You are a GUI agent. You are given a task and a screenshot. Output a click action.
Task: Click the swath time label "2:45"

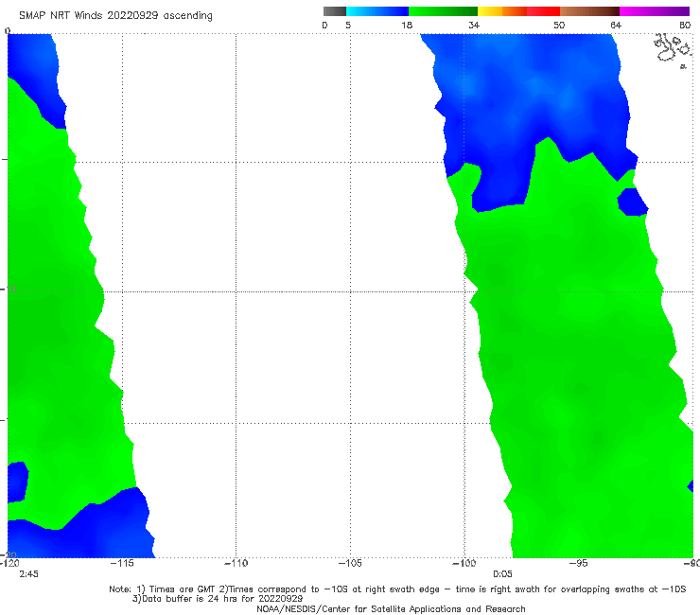28,574
